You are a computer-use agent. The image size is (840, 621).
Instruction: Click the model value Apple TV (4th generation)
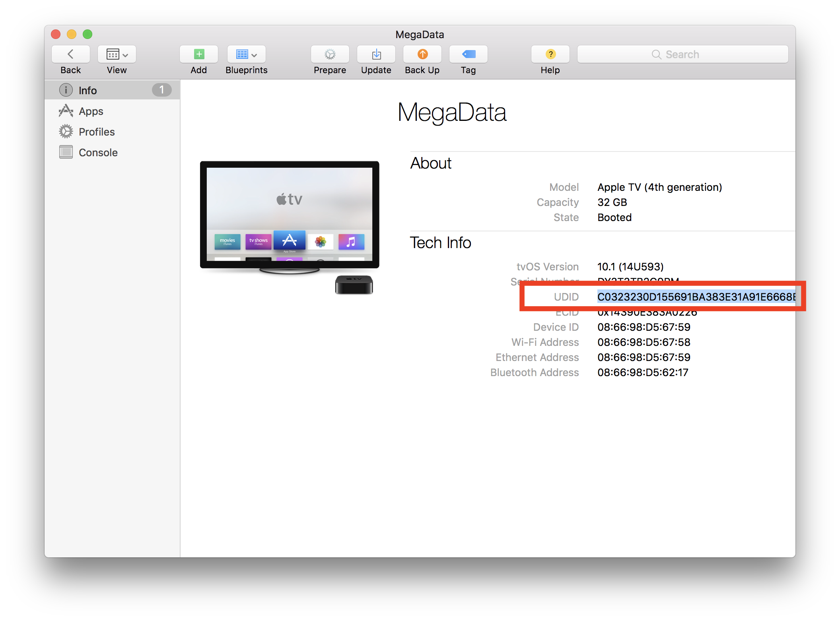point(659,187)
